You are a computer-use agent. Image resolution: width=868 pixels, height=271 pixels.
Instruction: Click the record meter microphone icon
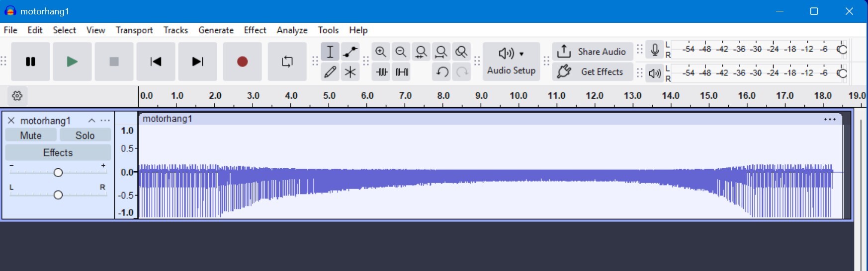655,50
